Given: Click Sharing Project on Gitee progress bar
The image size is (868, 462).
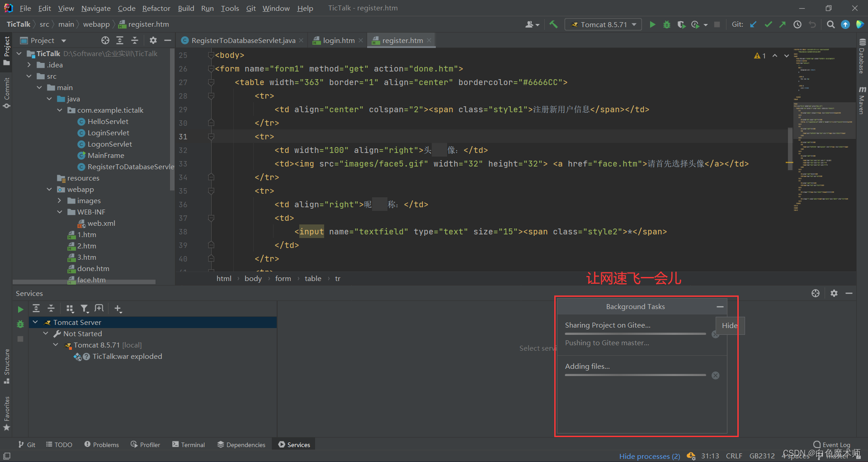Looking at the screenshot, I should coord(635,334).
